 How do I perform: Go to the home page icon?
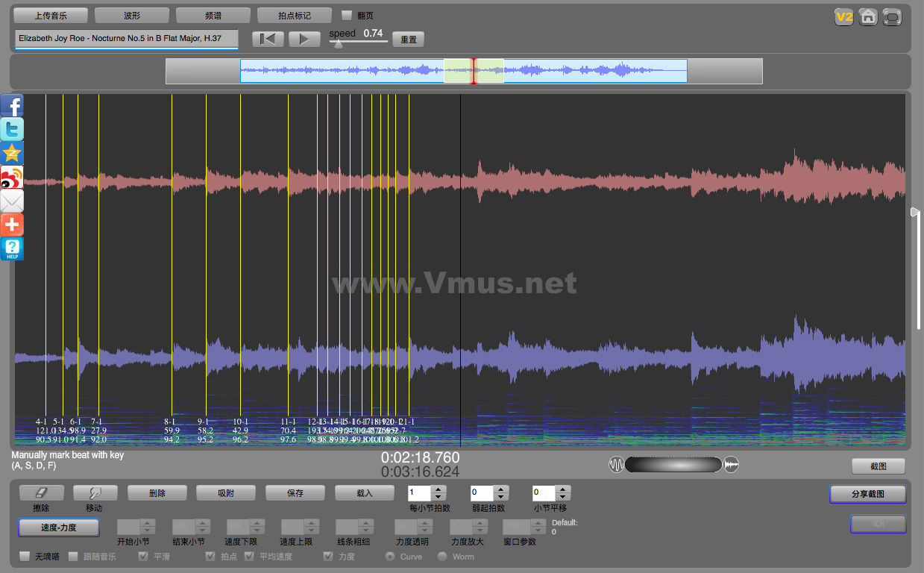[868, 17]
